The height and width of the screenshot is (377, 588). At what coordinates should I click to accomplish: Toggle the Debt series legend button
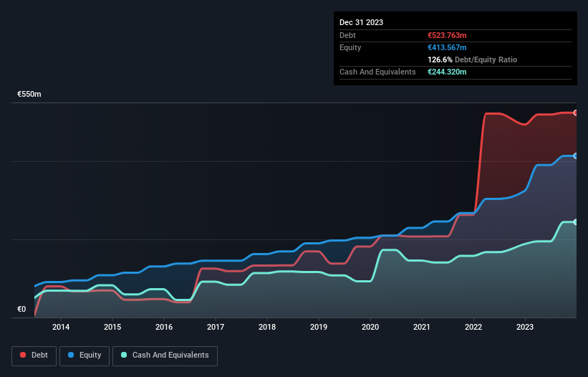(34, 355)
